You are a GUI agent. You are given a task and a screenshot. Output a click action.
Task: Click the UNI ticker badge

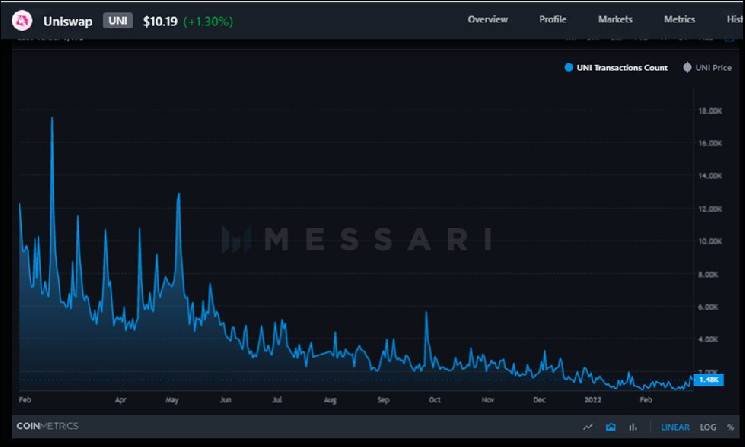coord(117,20)
